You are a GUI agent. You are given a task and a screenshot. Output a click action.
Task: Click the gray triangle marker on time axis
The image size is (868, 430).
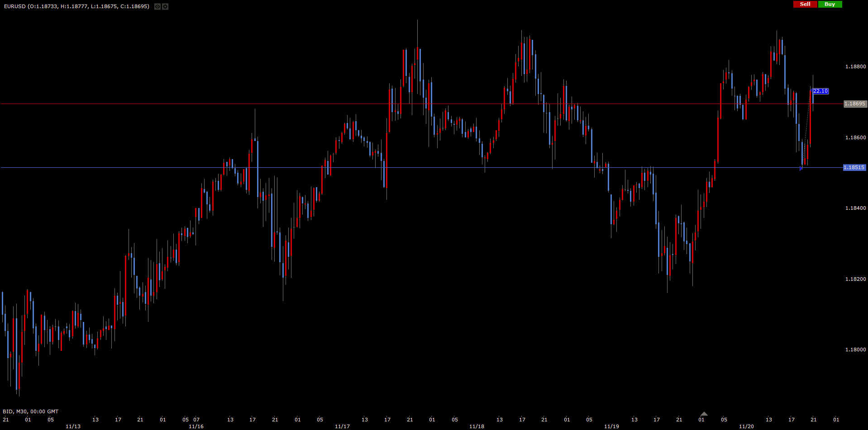pos(704,414)
